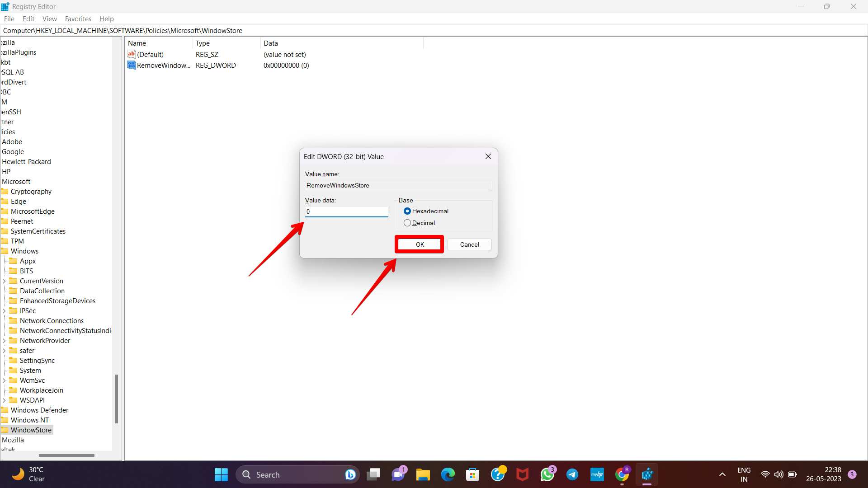The width and height of the screenshot is (868, 488).
Task: Select the Cryptography folder icon
Action: (x=5, y=192)
